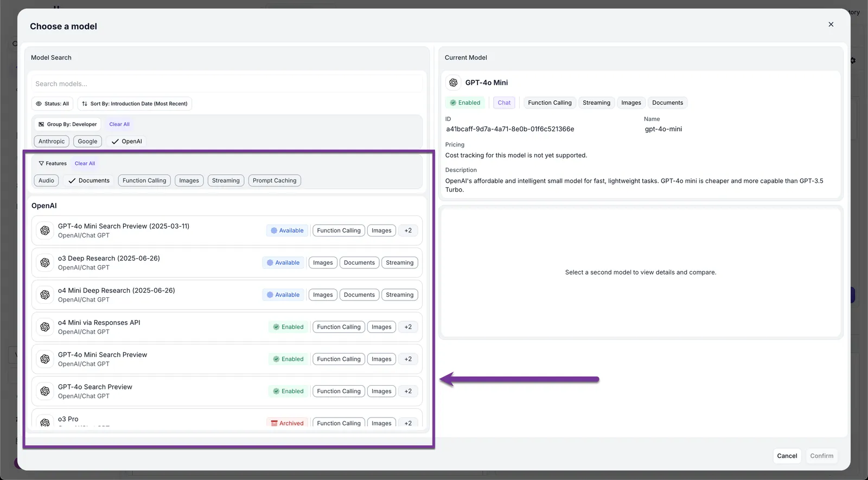Toggle the Function Calling feature filter
This screenshot has width=868, height=480.
point(144,181)
